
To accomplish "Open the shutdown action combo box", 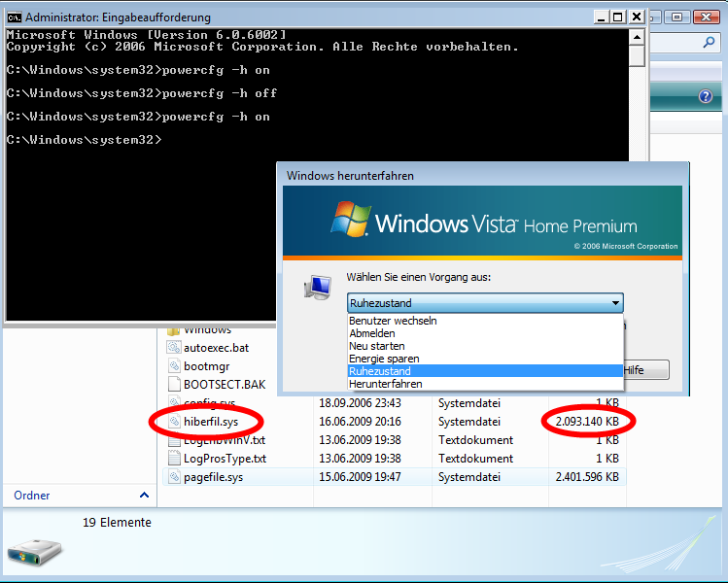I will tap(485, 302).
